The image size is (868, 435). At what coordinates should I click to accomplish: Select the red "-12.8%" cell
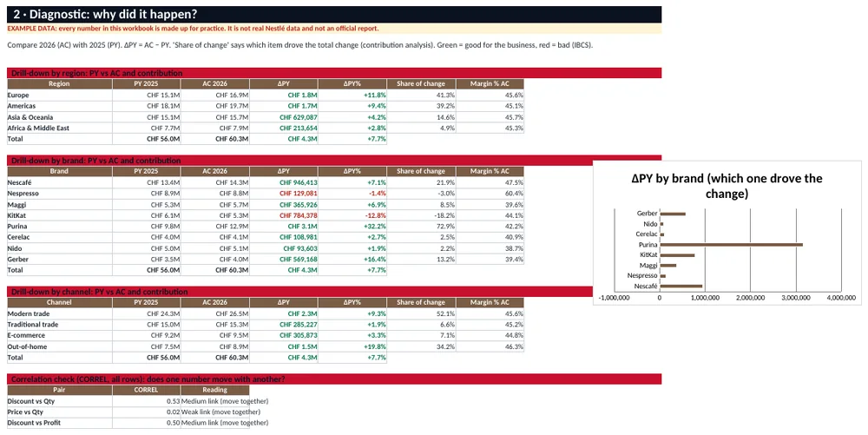(352, 215)
